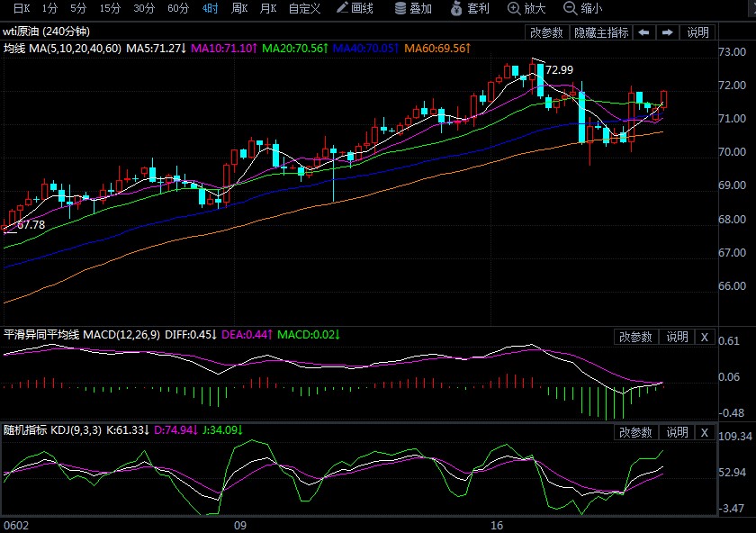756x533 pixels.
Task: Switch to the 60分 timeframe
Action: coord(178,9)
